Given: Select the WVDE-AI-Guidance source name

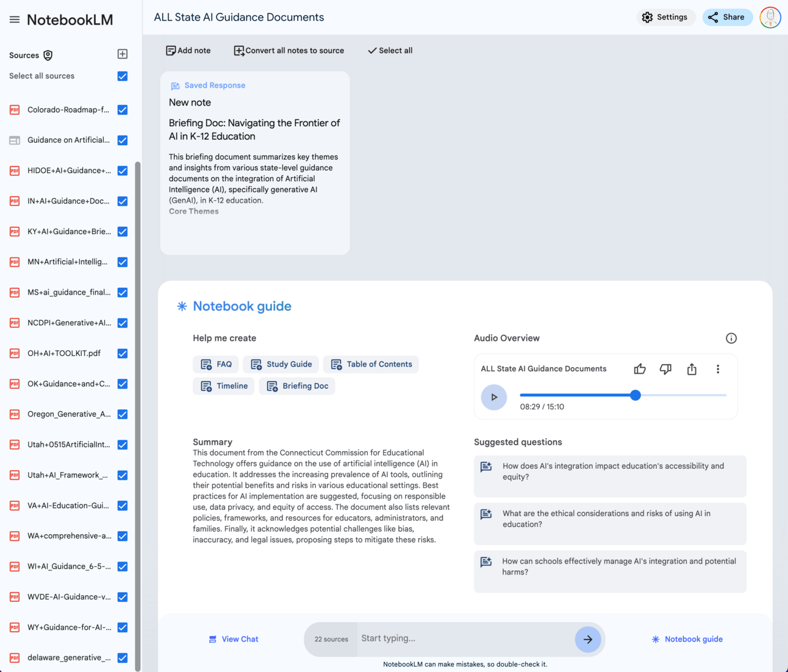Looking at the screenshot, I should pos(70,597).
